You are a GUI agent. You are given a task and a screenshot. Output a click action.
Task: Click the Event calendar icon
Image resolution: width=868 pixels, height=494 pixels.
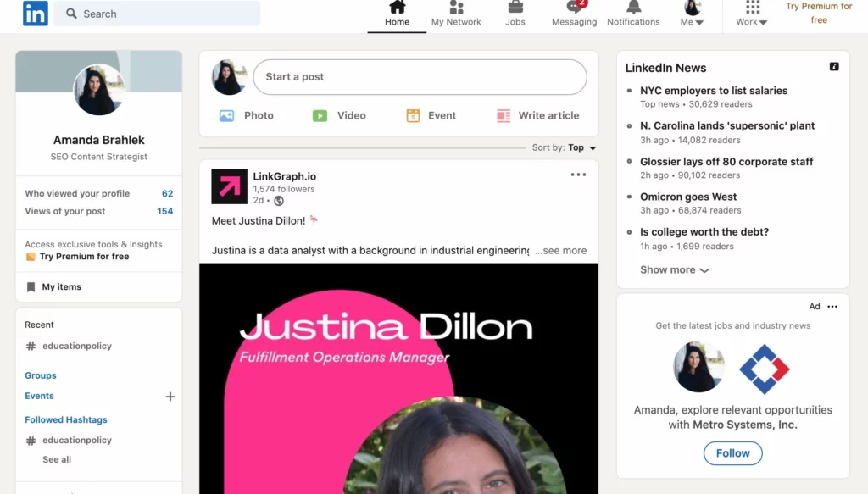(x=413, y=116)
